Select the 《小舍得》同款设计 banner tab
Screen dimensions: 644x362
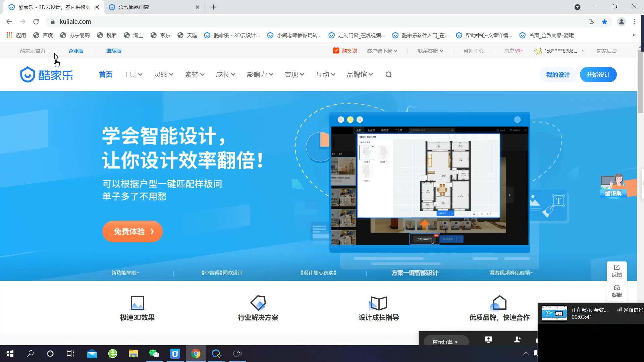tap(222, 273)
